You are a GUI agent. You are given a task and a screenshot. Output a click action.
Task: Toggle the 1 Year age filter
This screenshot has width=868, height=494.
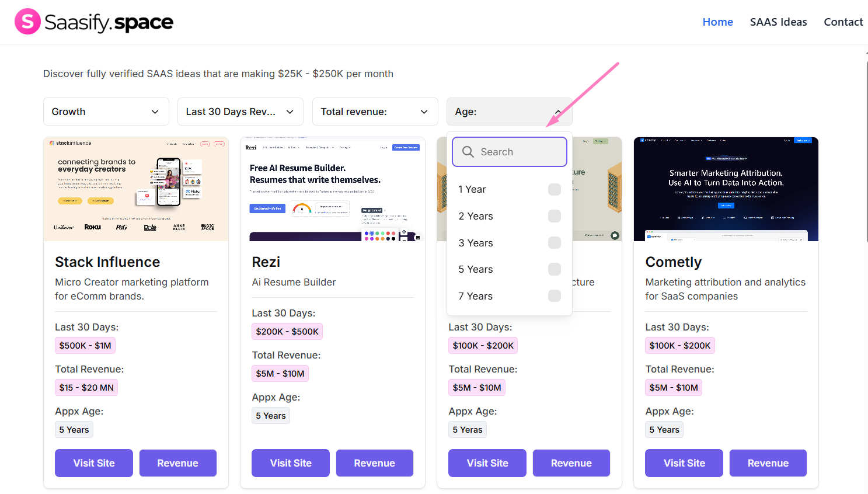pyautogui.click(x=553, y=189)
